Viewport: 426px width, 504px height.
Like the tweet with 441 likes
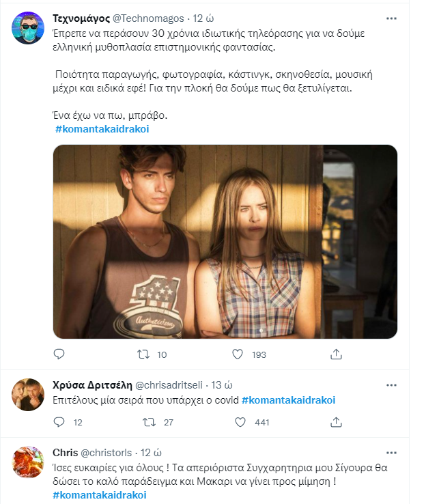pos(238,423)
